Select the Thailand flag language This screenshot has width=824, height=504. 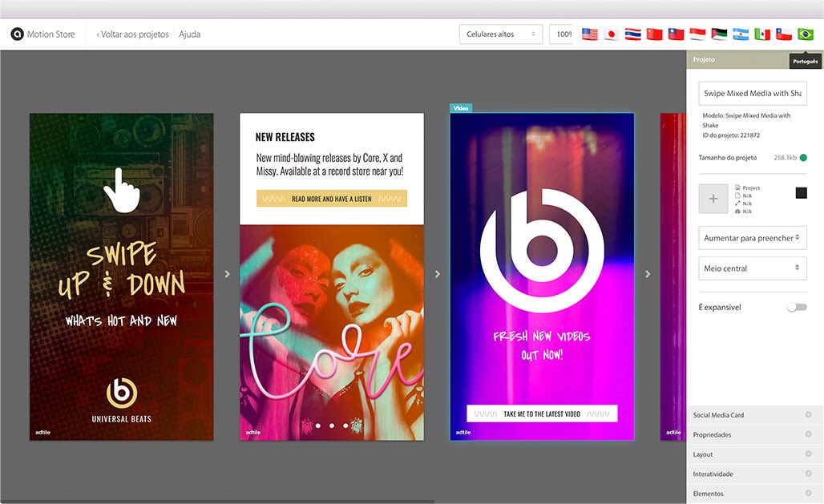click(x=632, y=34)
